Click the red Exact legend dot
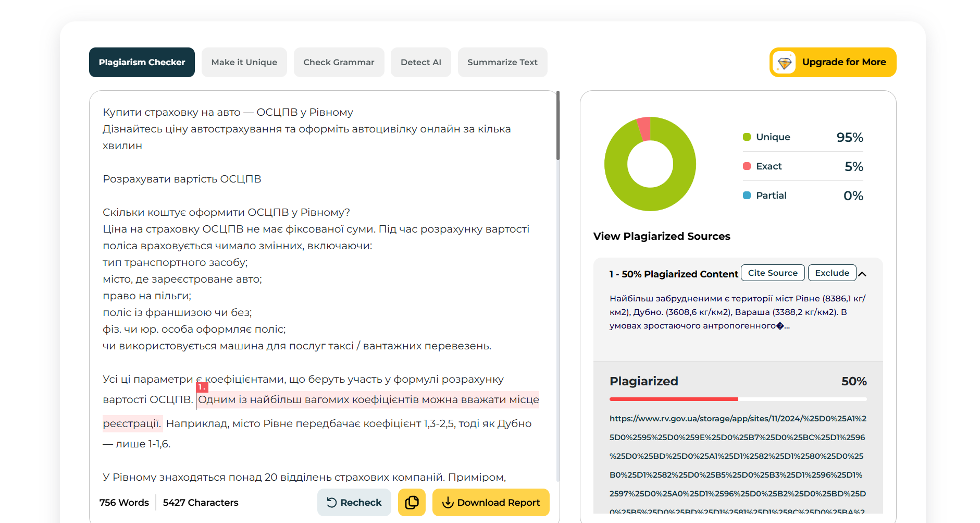The image size is (980, 523). click(747, 166)
